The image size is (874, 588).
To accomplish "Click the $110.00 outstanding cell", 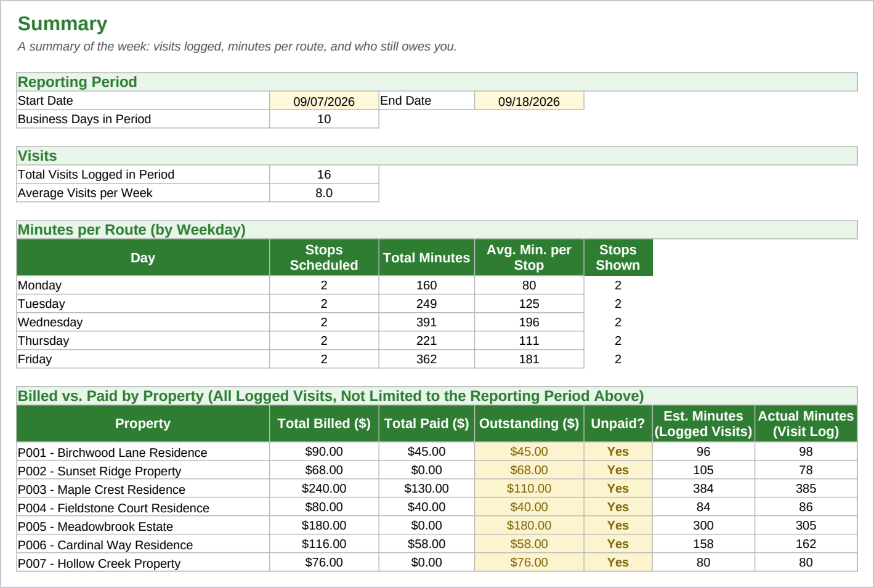I will click(x=529, y=489).
